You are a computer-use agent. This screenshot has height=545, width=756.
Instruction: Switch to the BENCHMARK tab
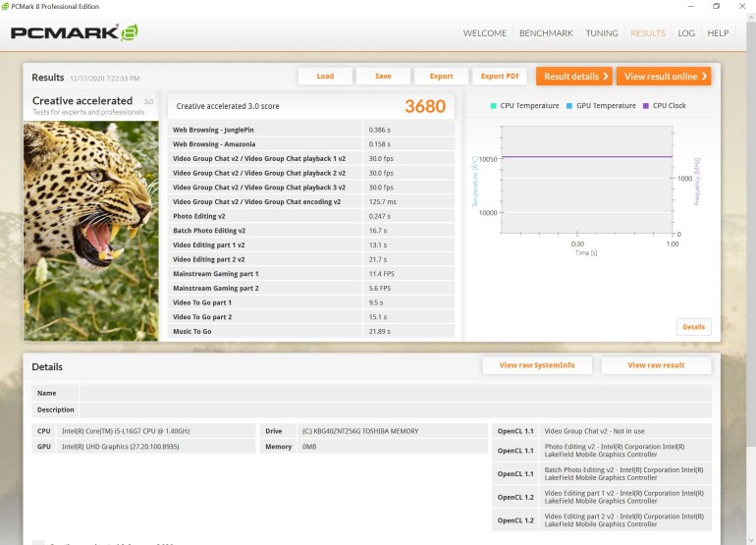[546, 33]
